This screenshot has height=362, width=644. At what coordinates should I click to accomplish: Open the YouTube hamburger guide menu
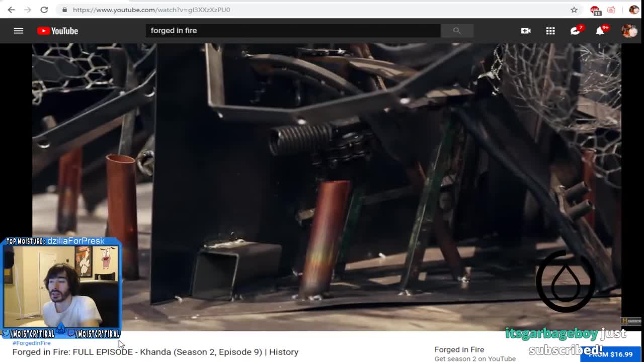[19, 31]
